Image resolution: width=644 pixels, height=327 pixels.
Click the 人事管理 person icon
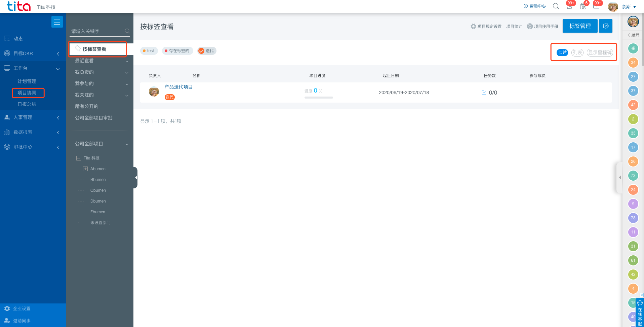(x=7, y=117)
